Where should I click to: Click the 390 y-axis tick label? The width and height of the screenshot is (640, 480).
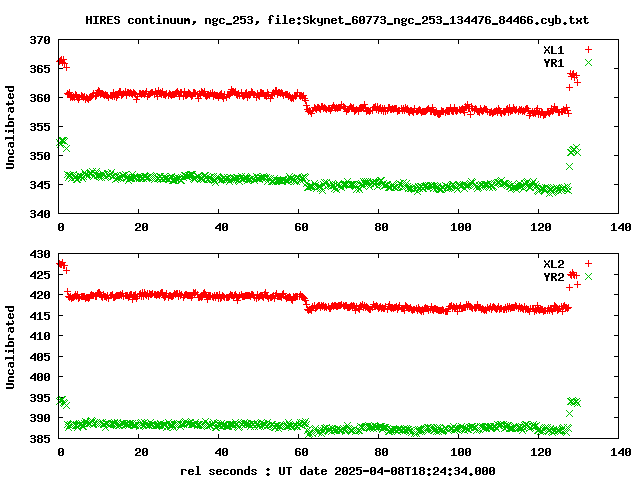tap(40, 418)
